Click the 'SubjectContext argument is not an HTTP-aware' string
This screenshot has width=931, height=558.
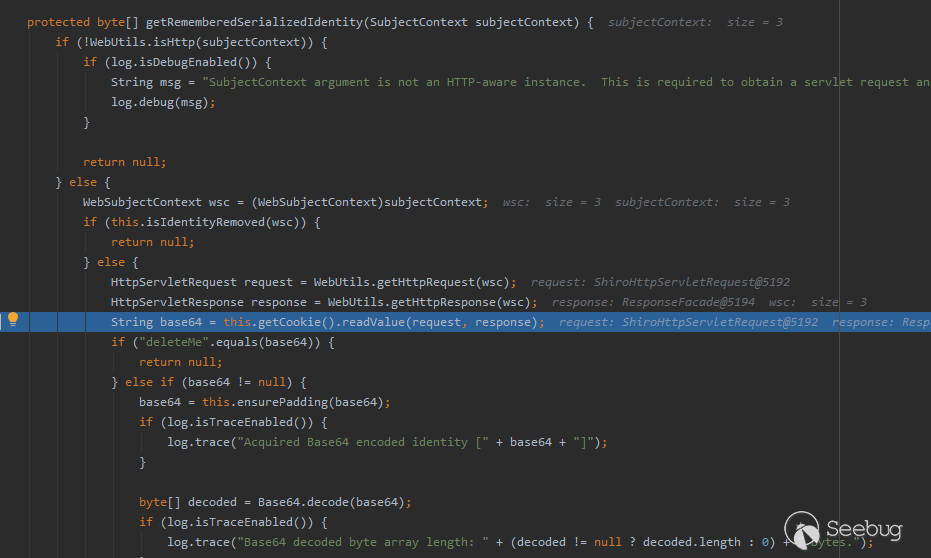click(394, 83)
